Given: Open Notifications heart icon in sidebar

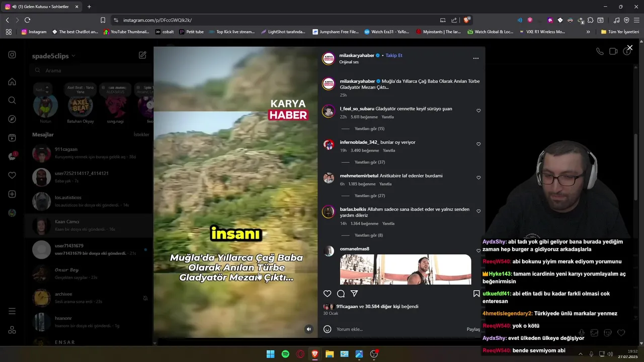Looking at the screenshot, I should coord(12,175).
